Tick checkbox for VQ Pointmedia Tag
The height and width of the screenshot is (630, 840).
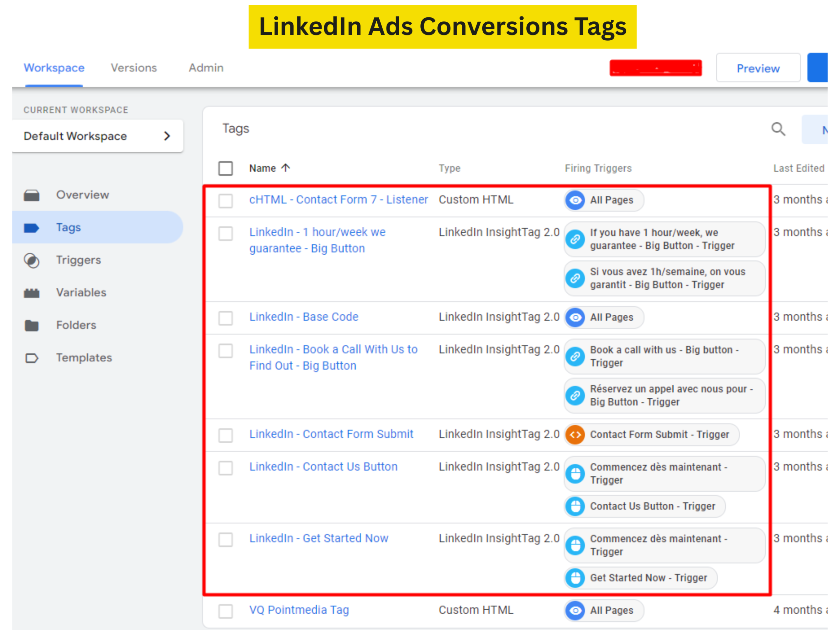pyautogui.click(x=225, y=611)
